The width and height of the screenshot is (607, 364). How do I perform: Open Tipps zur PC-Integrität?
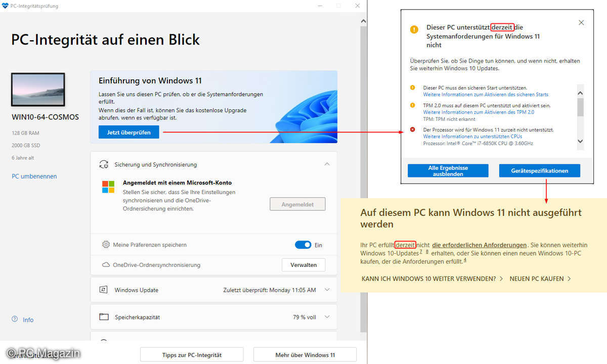(x=192, y=354)
